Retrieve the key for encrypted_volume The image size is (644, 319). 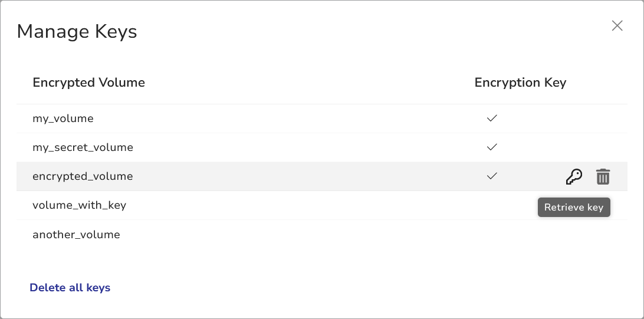574,177
